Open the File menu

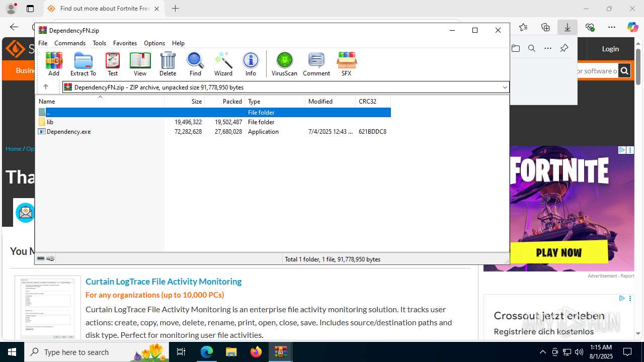[43, 43]
